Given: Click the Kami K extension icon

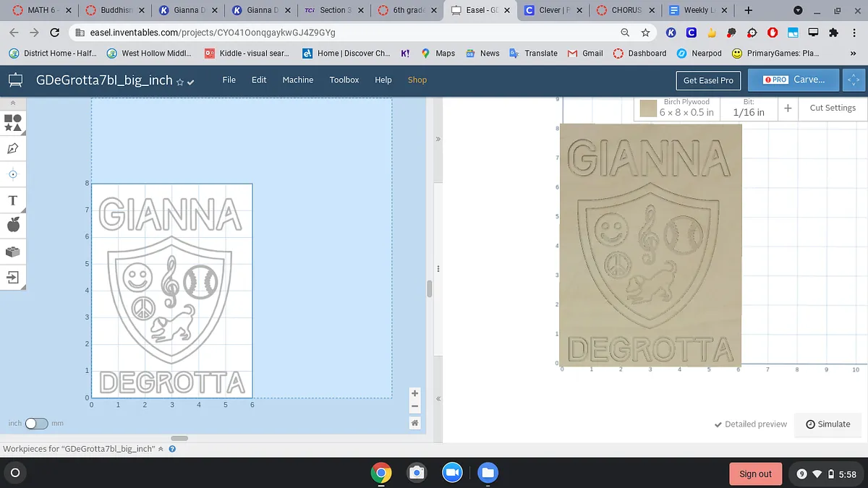Looking at the screenshot, I should (x=671, y=33).
